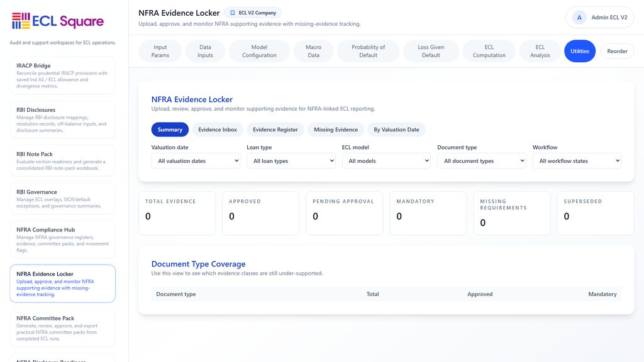This screenshot has height=362, width=644.
Task: Open the Evidence Register tab
Action: [x=275, y=129]
